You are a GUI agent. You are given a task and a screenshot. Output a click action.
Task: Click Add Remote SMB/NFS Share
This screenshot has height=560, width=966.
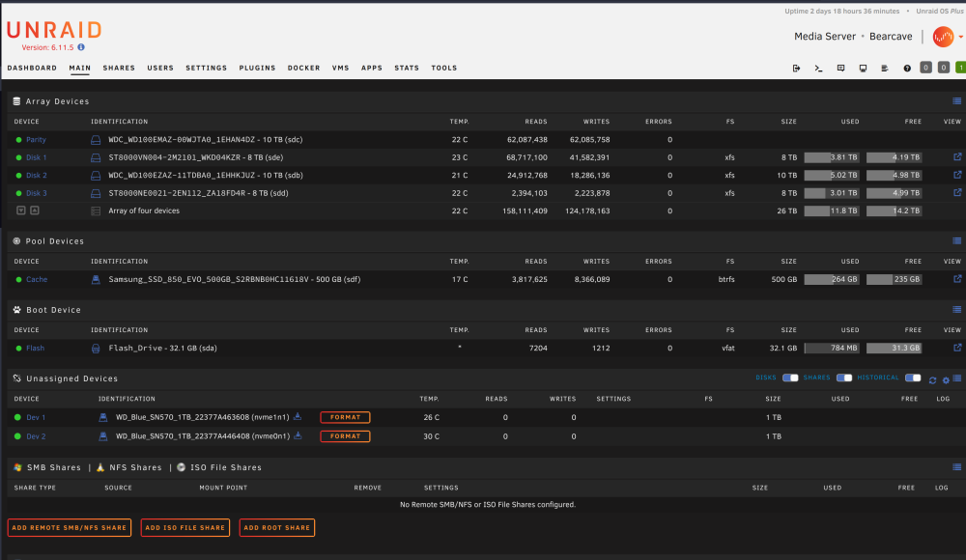click(69, 527)
